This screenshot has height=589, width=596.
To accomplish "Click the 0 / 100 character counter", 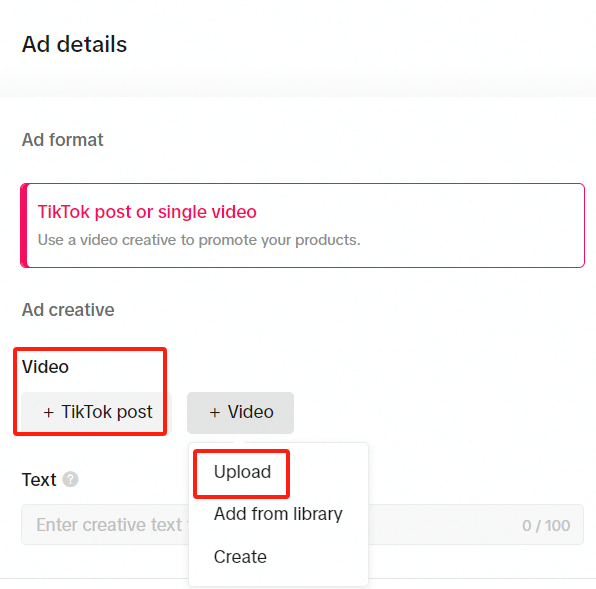I will point(546,526).
